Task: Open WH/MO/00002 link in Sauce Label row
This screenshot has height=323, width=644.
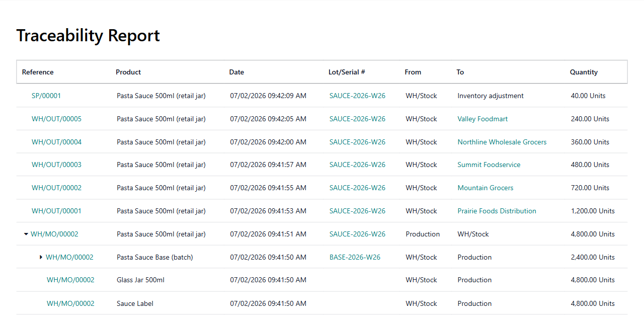Action: pyautogui.click(x=70, y=303)
